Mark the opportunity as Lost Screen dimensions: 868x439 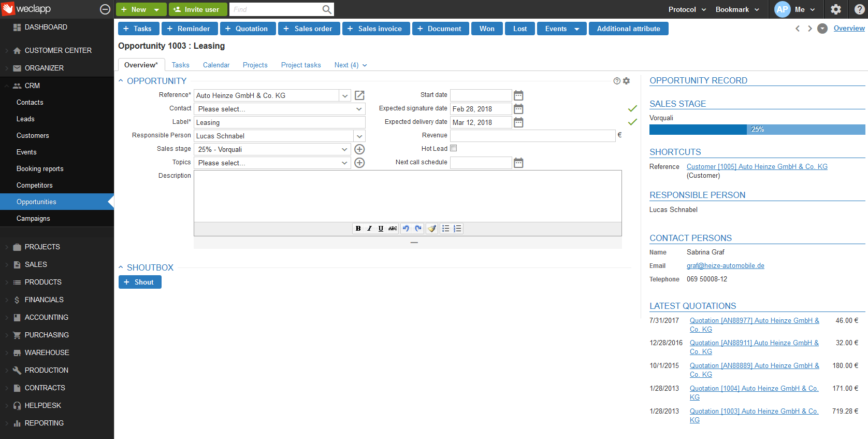coord(520,29)
